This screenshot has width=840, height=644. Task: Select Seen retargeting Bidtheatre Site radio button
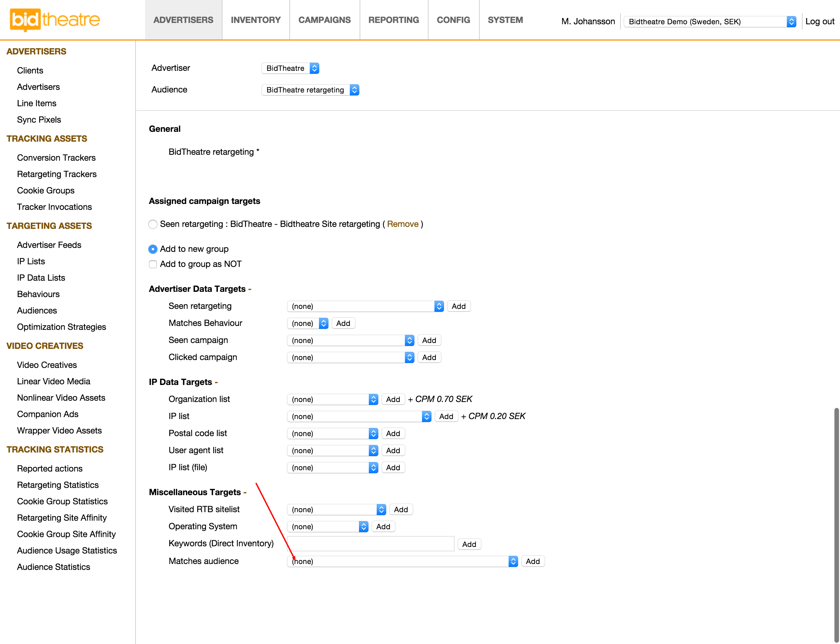pos(153,224)
